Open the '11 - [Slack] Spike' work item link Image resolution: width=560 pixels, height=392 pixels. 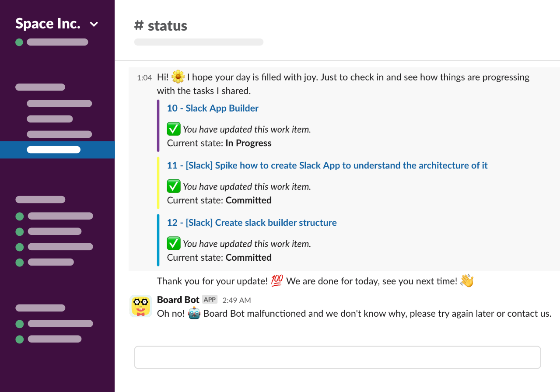coord(327,165)
